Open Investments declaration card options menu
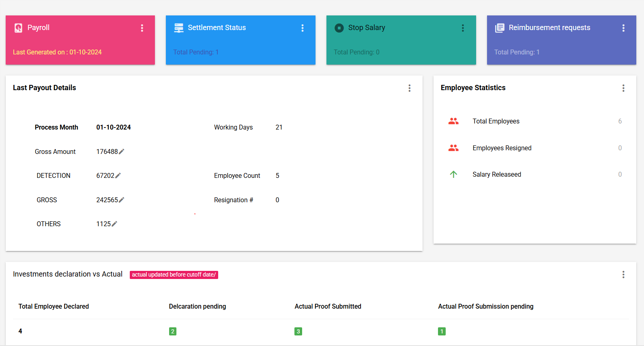 pyautogui.click(x=623, y=275)
